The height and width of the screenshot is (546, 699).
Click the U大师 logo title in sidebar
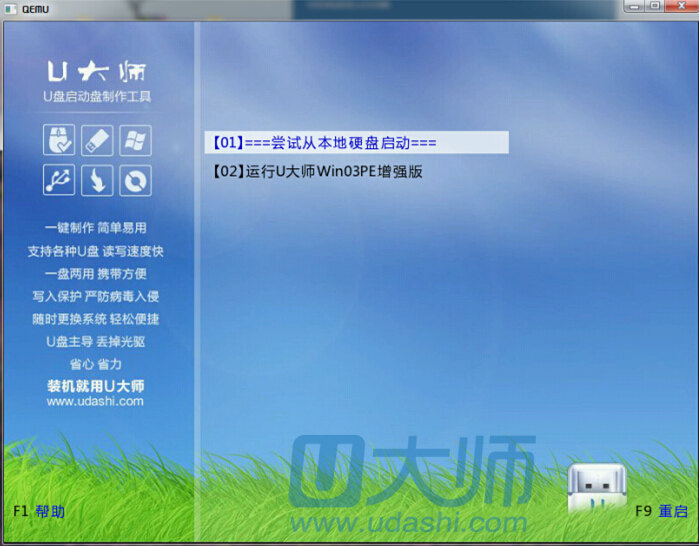[x=97, y=71]
